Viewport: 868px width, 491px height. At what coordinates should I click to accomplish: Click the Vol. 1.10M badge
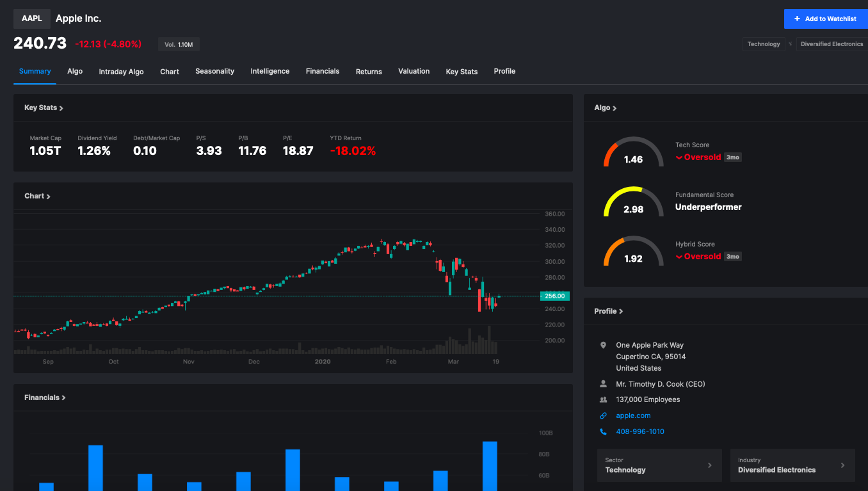click(x=179, y=44)
